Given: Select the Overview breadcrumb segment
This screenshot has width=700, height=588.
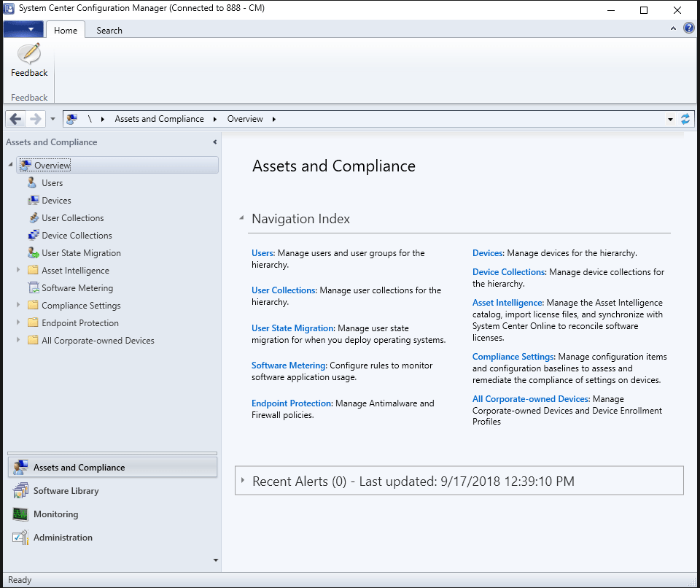Looking at the screenshot, I should click(x=245, y=119).
